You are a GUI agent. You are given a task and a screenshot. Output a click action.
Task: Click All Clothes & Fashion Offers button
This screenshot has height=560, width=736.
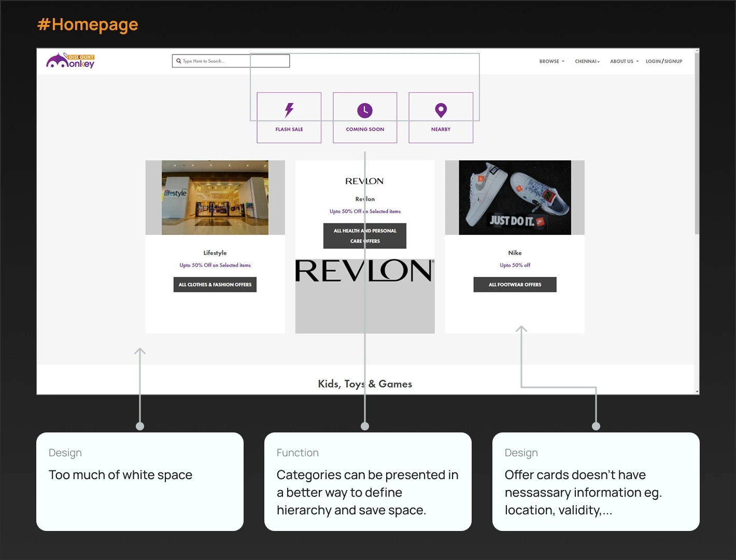(x=215, y=285)
